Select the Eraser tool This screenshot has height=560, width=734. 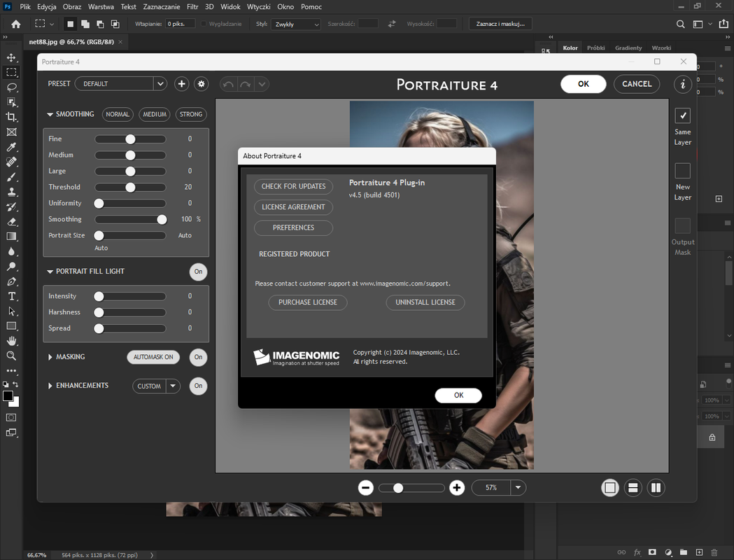[11, 221]
